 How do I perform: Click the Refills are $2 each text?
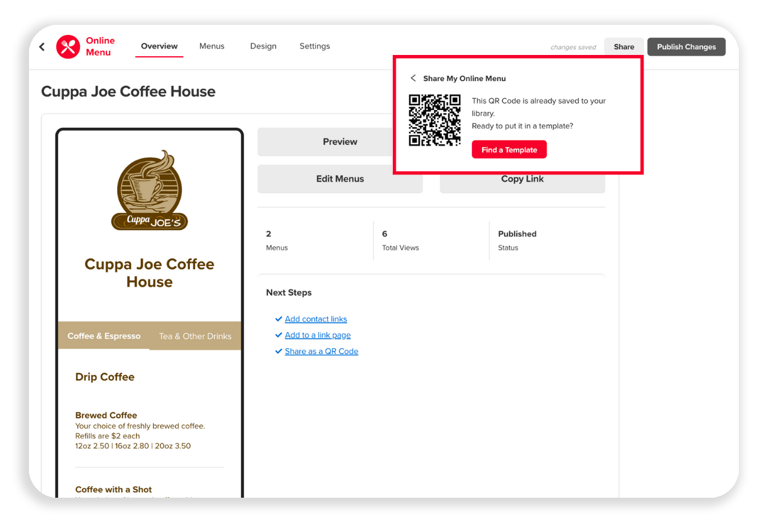[x=108, y=436]
